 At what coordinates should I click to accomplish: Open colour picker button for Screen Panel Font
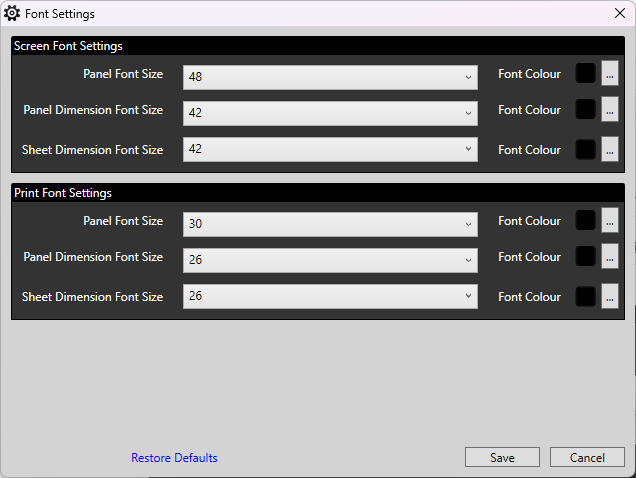pos(610,73)
